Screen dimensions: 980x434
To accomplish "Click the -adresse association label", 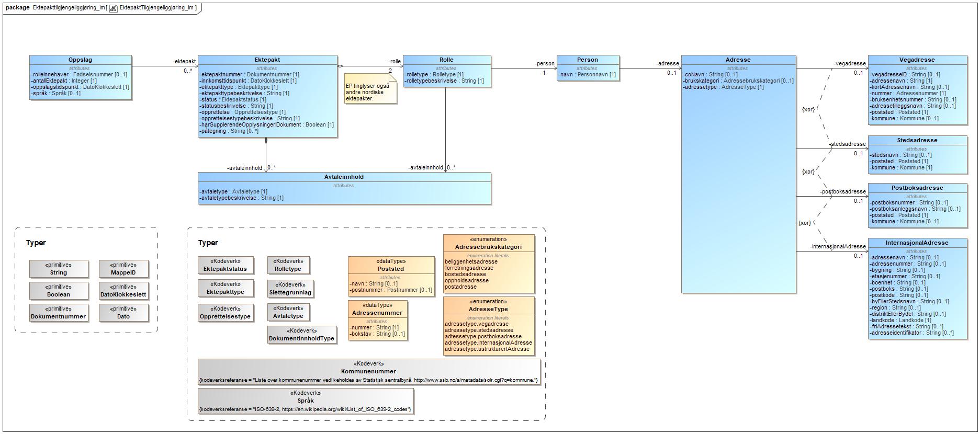I will click(x=668, y=63).
